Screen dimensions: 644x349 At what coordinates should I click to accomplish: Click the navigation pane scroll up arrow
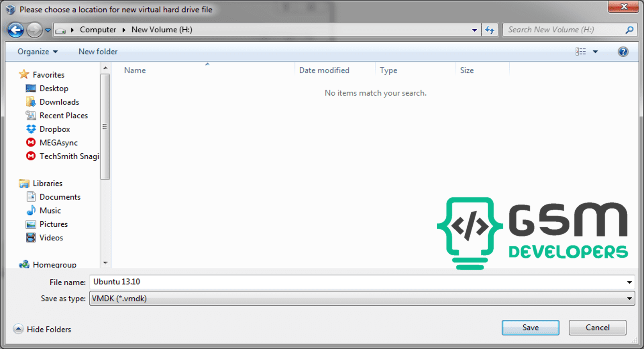tap(105, 68)
